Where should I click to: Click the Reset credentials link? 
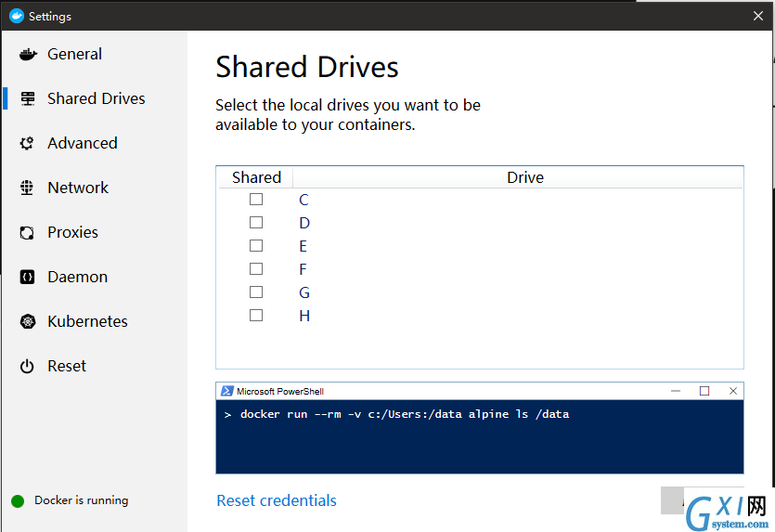coord(277,500)
